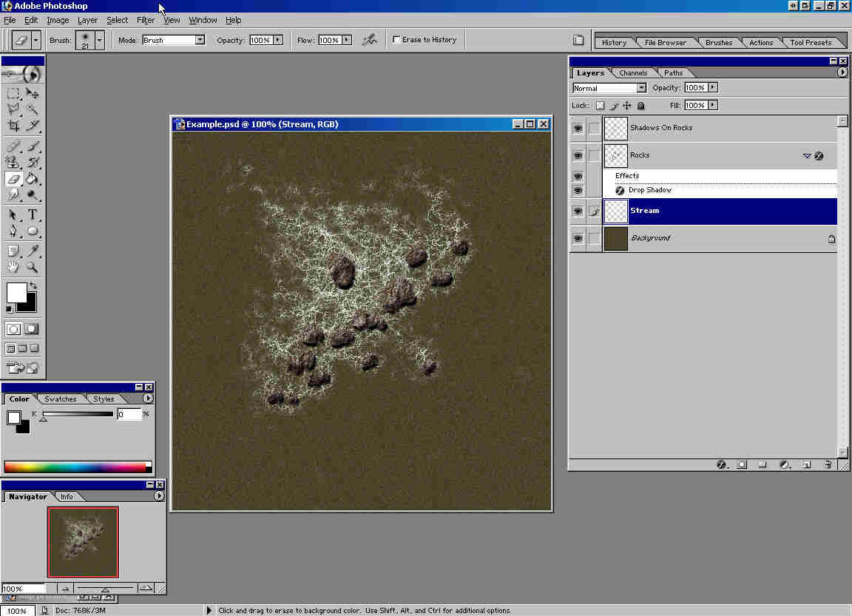Open the File Browser palette tab
This screenshot has height=616, width=852.
point(665,43)
